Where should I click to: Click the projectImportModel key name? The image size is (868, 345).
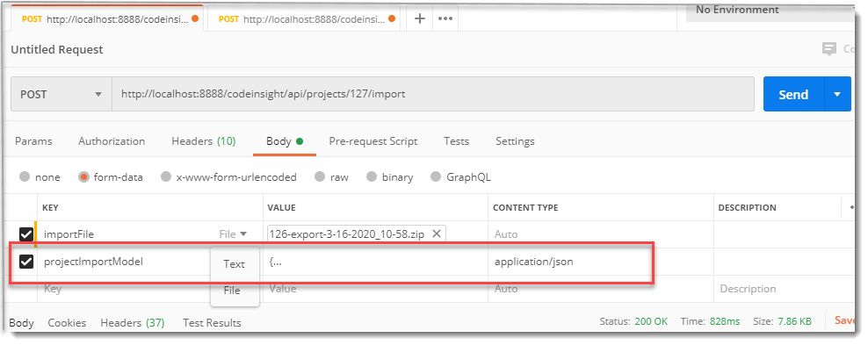93,262
